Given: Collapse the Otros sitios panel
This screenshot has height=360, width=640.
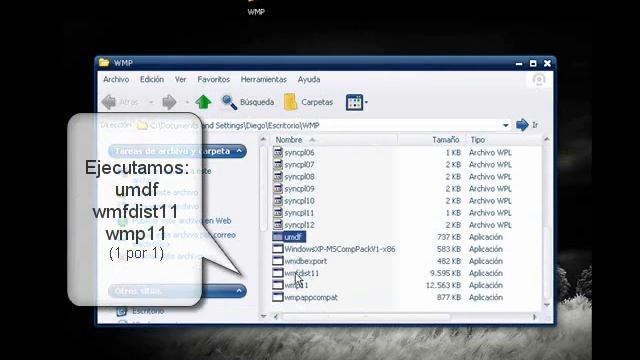Looking at the screenshot, I should click(x=239, y=291).
